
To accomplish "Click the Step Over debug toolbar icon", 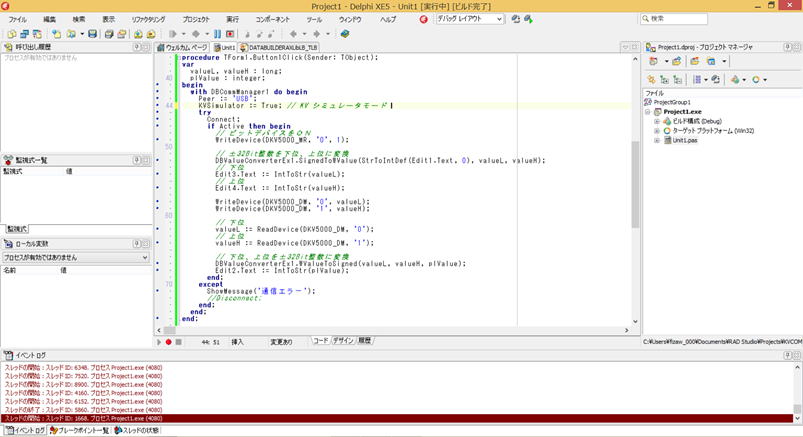I will pyautogui.click(x=259, y=34).
